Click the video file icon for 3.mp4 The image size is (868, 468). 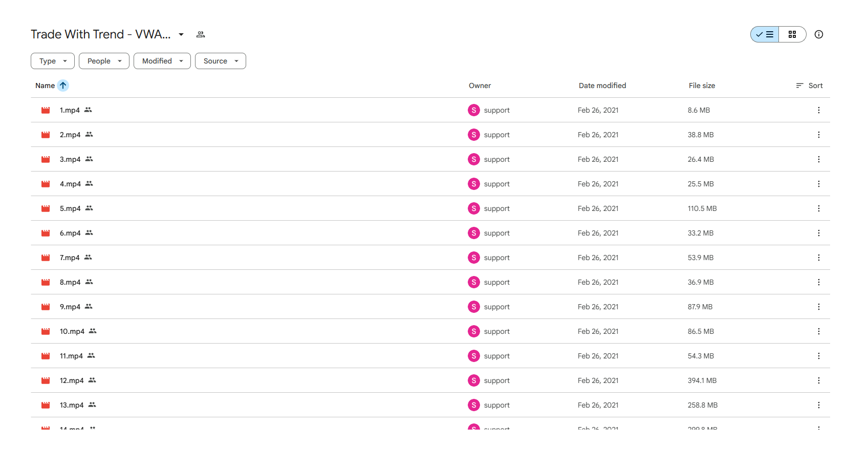click(46, 159)
